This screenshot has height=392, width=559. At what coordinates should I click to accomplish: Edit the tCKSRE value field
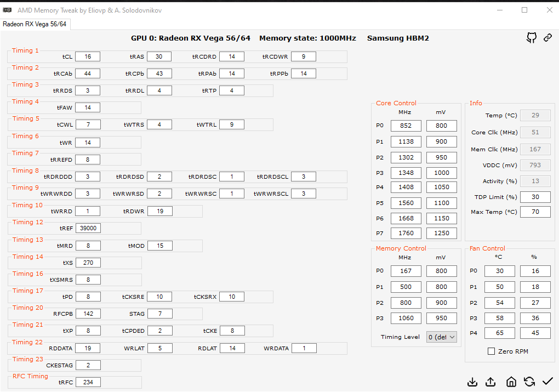coord(159,297)
